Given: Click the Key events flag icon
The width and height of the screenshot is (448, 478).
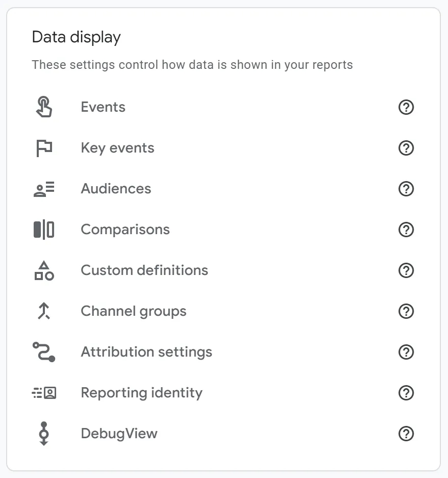Looking at the screenshot, I should (x=44, y=148).
